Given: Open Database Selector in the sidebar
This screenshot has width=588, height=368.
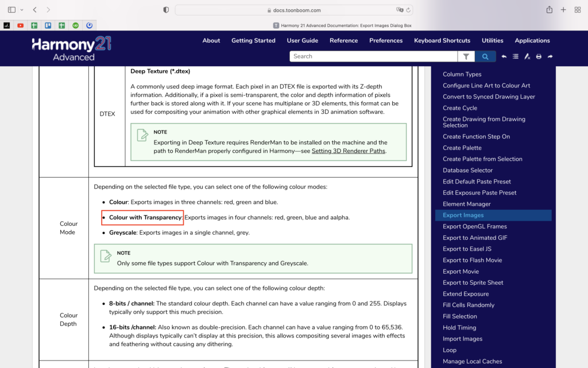Looking at the screenshot, I should coord(467,170).
